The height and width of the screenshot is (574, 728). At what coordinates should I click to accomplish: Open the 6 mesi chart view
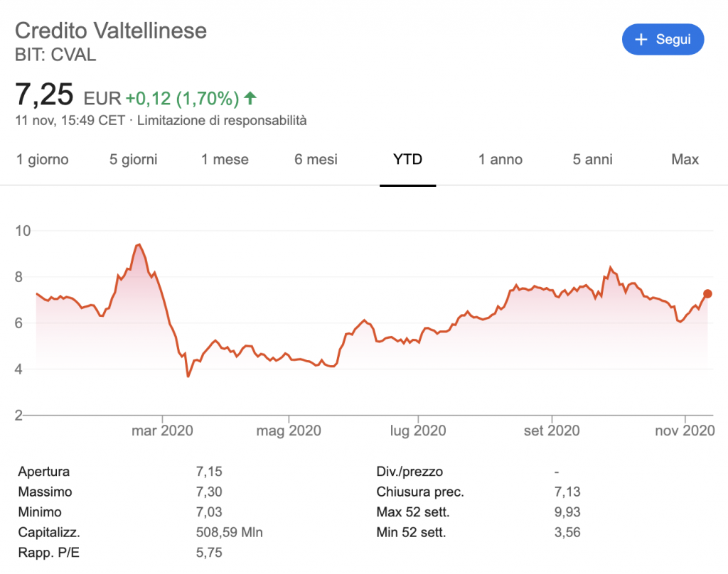[x=316, y=160]
